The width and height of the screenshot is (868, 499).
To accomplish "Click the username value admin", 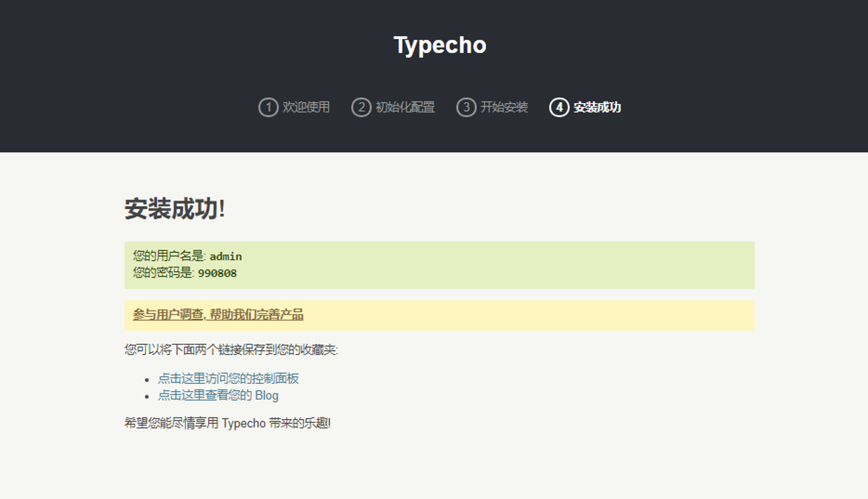I will pos(226,256).
